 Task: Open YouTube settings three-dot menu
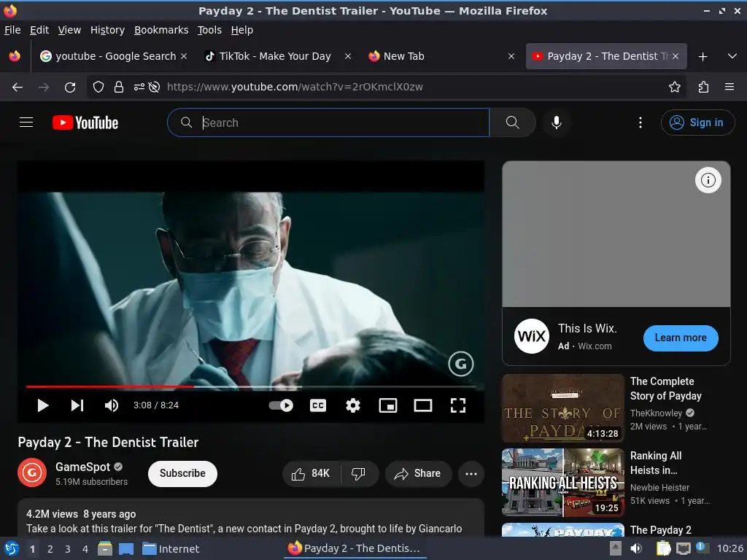coord(640,122)
